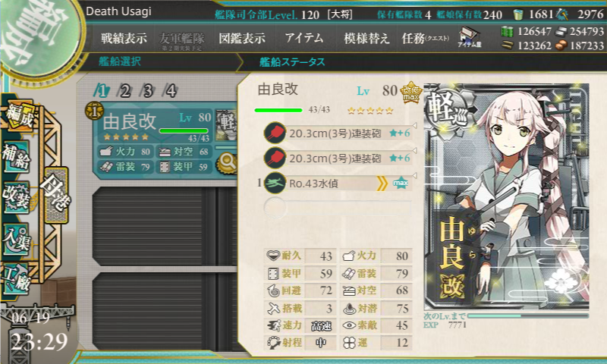
Task: Click the magnifier detail icon on ship card
Action: 227,163
